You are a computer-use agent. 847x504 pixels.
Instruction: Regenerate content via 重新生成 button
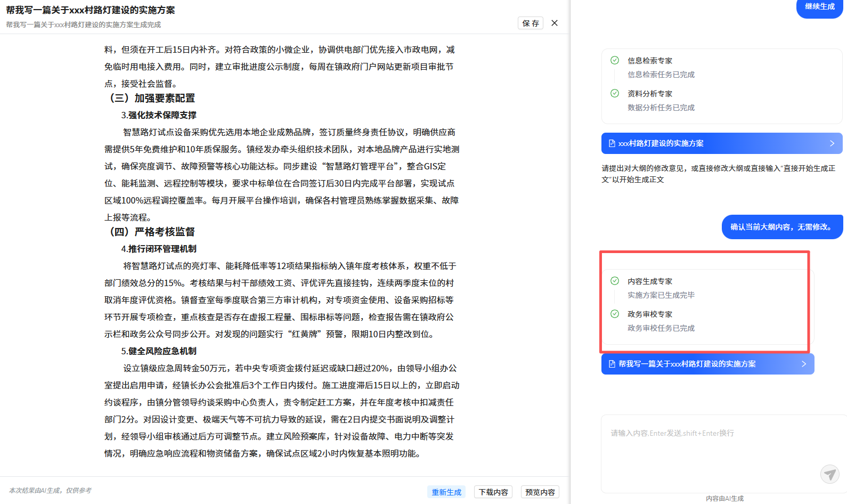(446, 492)
